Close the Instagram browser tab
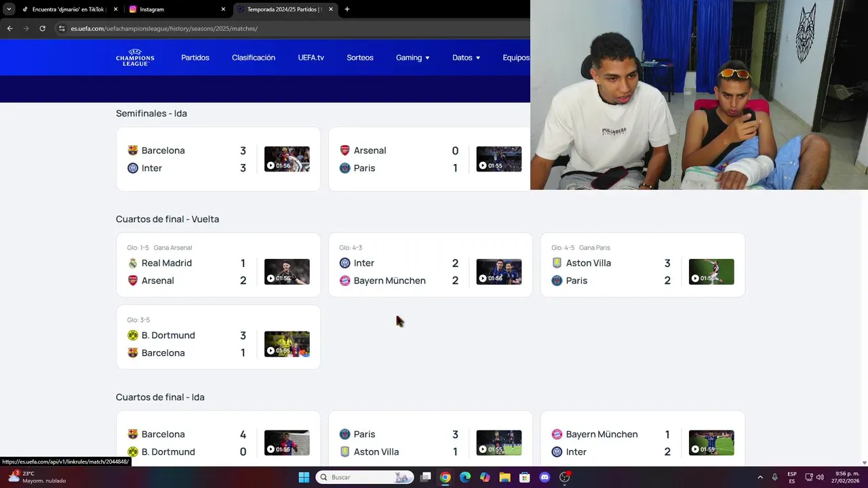Viewport: 868px width, 488px height. [223, 9]
